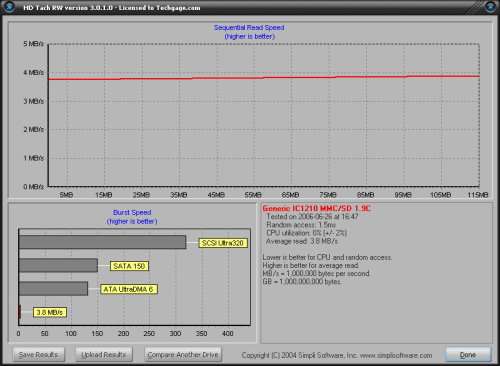
Task: Select the SATA 150 burst label
Action: pyautogui.click(x=129, y=266)
